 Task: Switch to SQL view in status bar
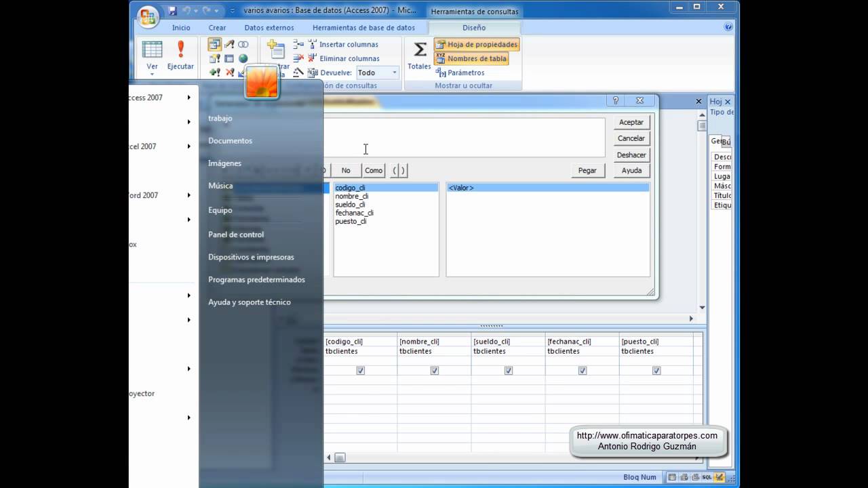pos(707,477)
